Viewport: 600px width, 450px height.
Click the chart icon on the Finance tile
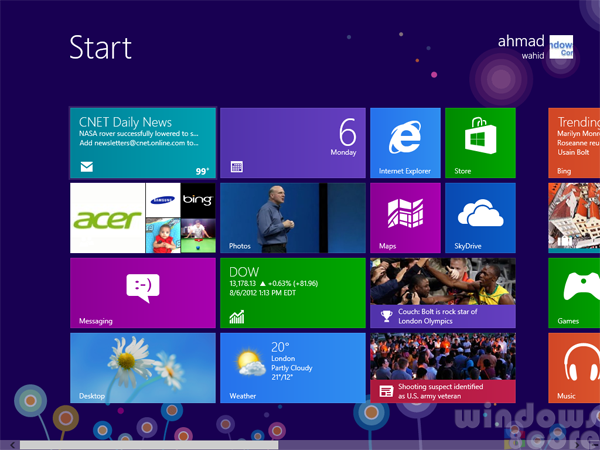pyautogui.click(x=236, y=317)
